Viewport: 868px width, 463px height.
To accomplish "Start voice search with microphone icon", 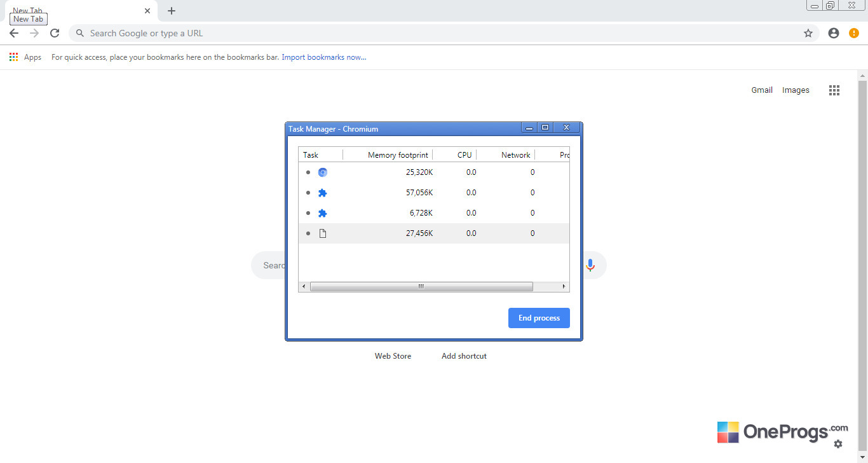I will (x=590, y=265).
